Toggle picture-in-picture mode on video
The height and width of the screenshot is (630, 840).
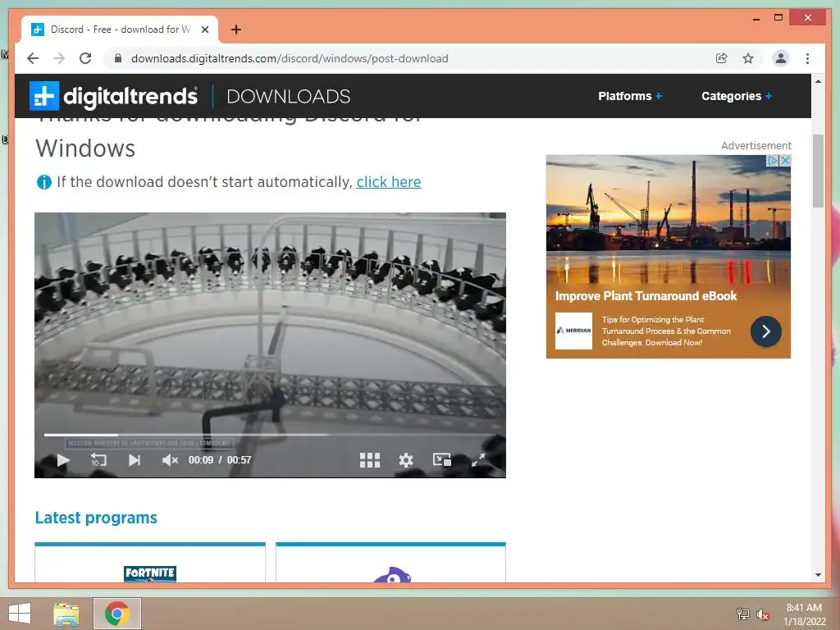click(x=442, y=459)
